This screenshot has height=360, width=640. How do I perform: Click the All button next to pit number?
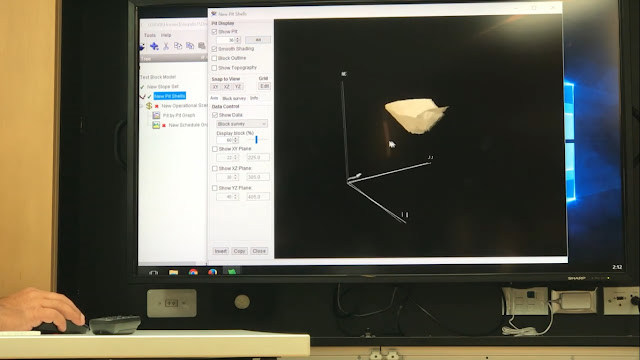tap(258, 40)
